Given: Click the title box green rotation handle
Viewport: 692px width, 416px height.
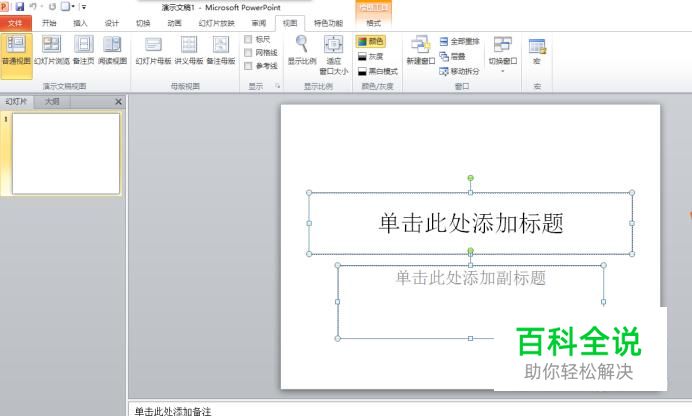Looking at the screenshot, I should coord(470,178).
